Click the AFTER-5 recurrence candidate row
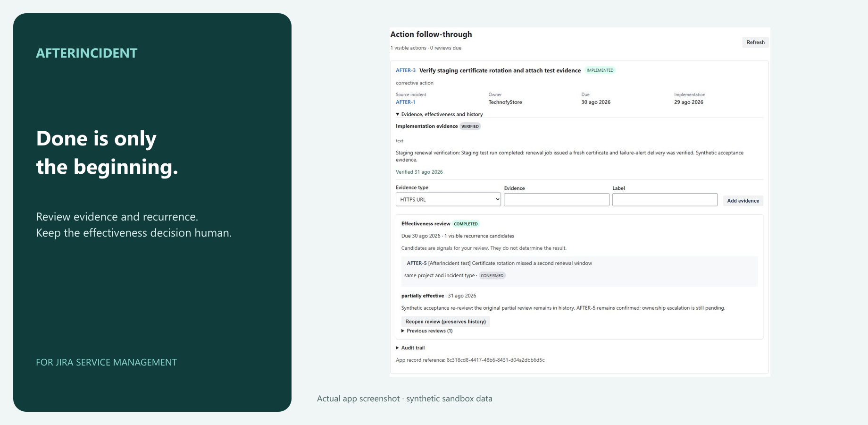Screen dimensions: 868x425 [x=579, y=272]
